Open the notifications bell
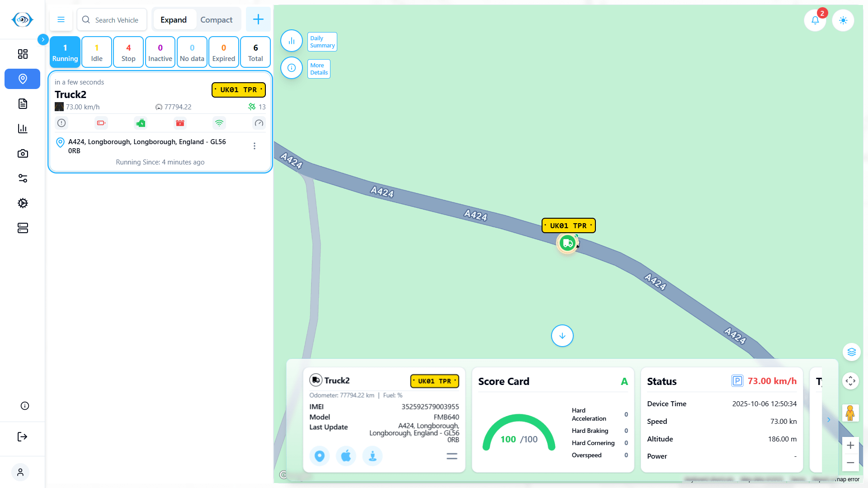The image size is (868, 488). 815,20
